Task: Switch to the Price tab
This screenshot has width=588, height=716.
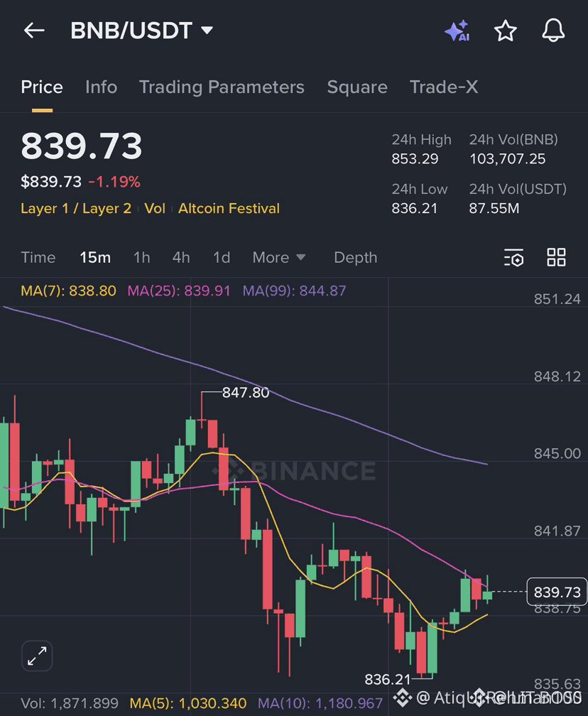Action: click(42, 87)
